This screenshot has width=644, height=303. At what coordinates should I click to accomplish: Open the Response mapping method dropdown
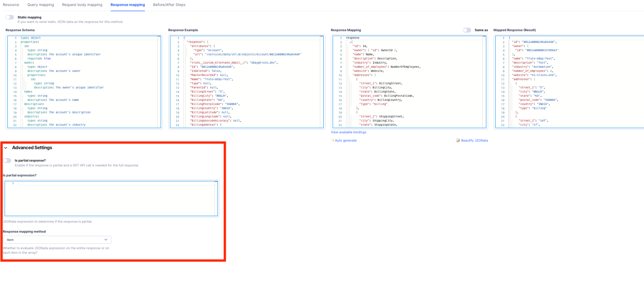click(x=57, y=240)
